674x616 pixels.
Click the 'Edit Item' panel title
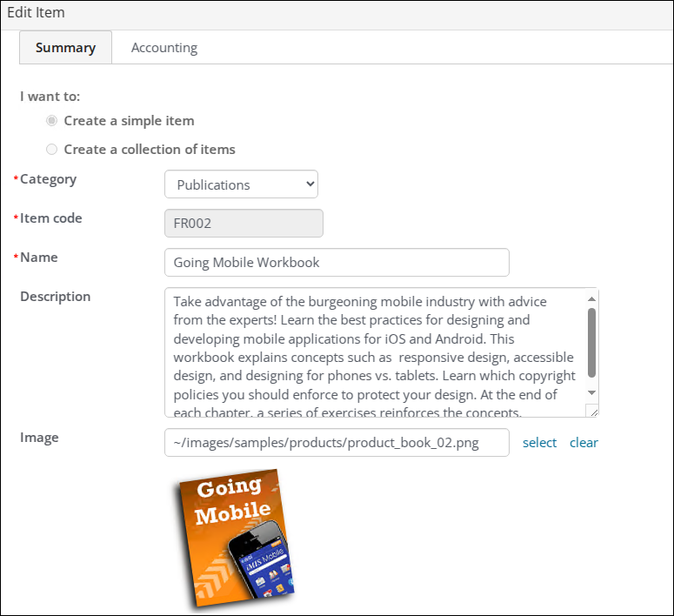click(x=36, y=13)
